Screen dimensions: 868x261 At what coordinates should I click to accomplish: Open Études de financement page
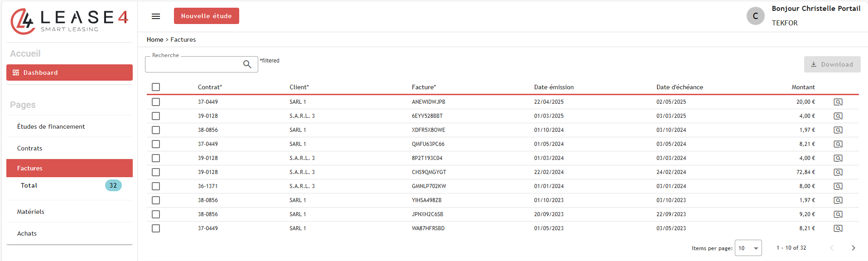point(51,126)
